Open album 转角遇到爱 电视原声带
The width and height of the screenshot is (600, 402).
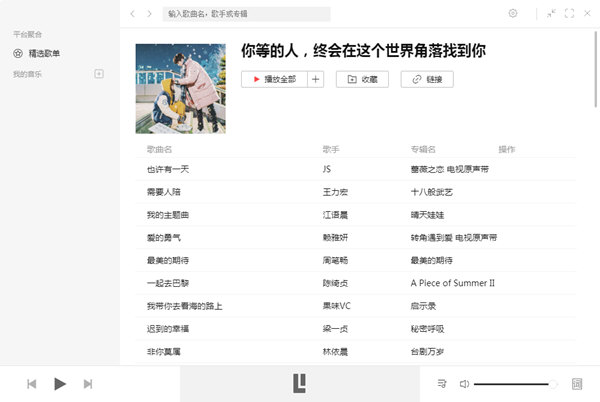[454, 238]
